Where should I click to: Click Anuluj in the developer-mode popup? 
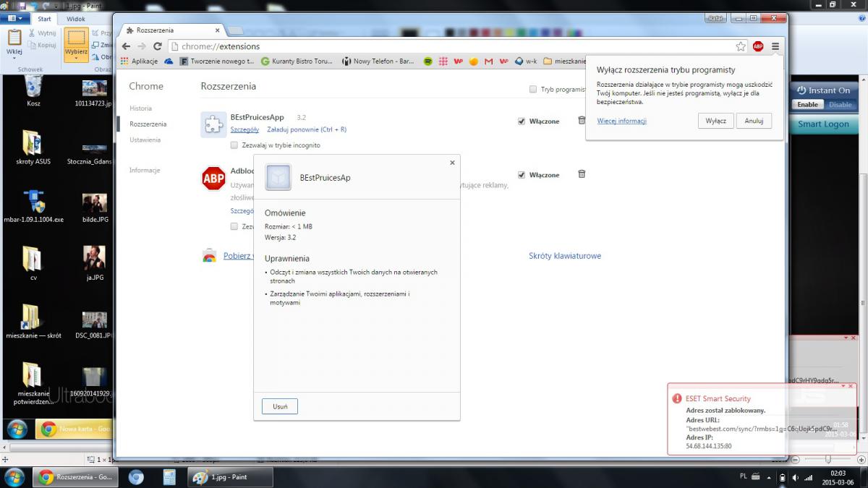pyautogui.click(x=754, y=121)
